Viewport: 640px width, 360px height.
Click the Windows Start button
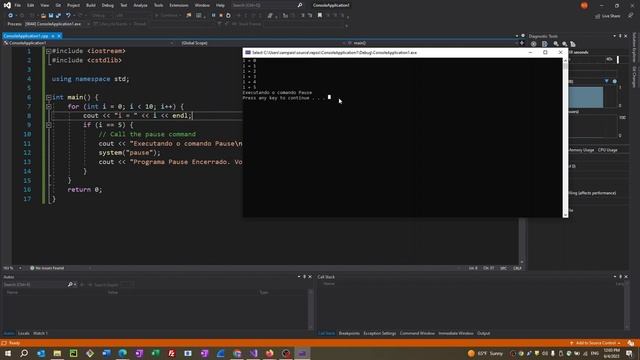[x=8, y=353]
